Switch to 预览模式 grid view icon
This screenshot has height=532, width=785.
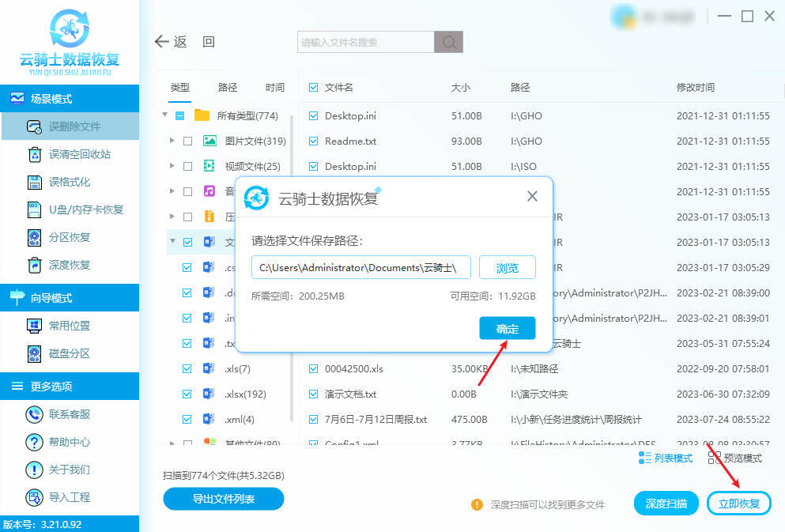click(715, 458)
